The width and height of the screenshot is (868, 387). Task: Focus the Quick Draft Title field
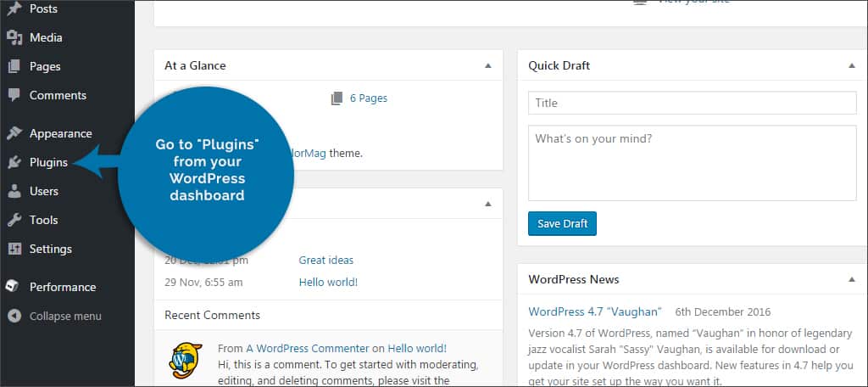[x=693, y=103]
